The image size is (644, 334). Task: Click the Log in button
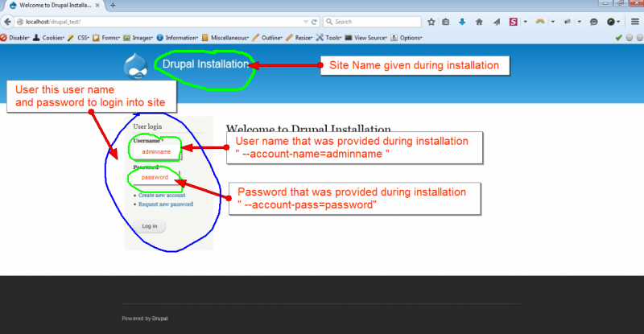[150, 226]
